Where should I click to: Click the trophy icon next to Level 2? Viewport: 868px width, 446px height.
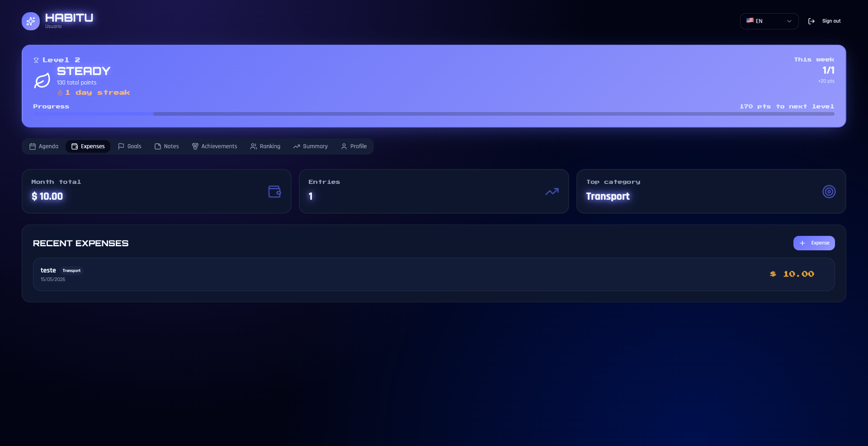(36, 60)
